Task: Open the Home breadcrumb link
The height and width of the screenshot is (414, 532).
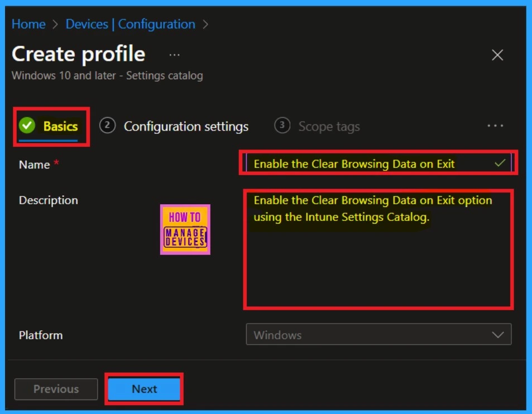Action: [28, 24]
